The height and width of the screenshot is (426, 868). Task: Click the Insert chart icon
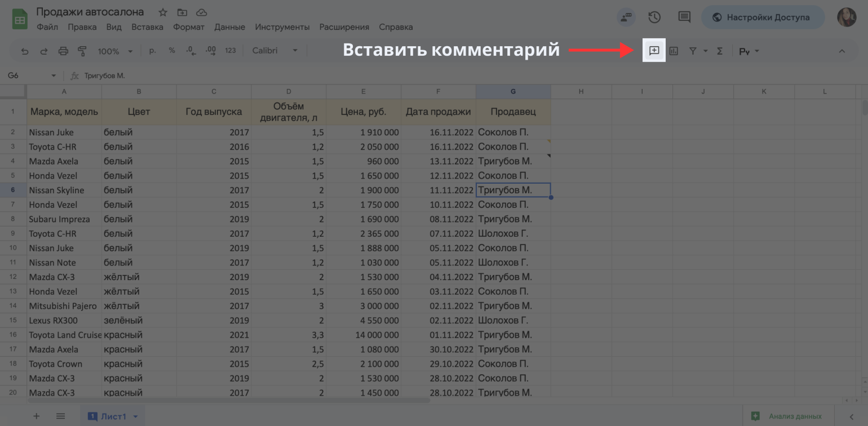[x=674, y=51]
